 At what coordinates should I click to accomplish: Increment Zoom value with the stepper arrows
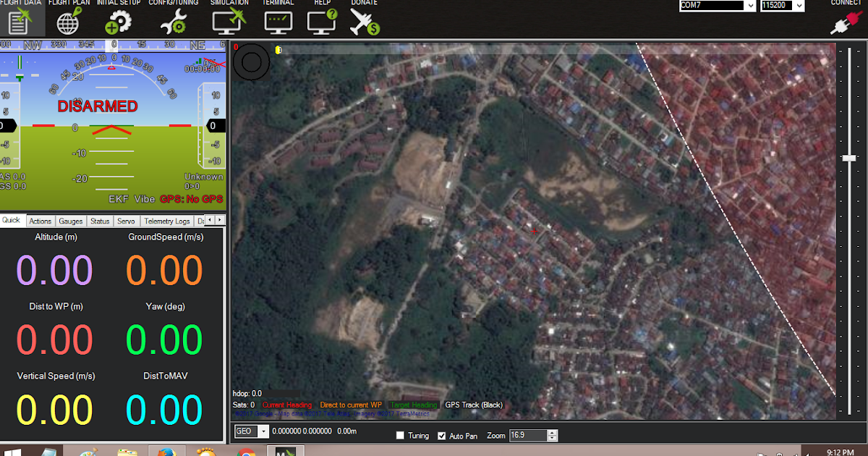coord(552,432)
